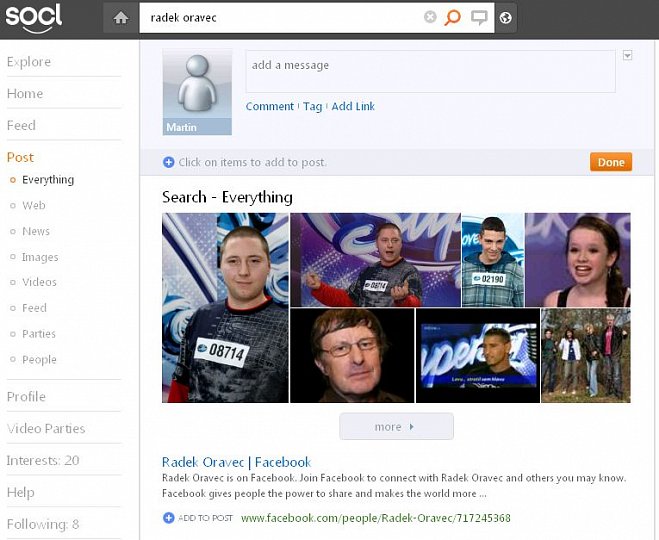Viewport: 659px width, 540px height.
Task: Select image of smiling girl with braid
Action: 578,260
